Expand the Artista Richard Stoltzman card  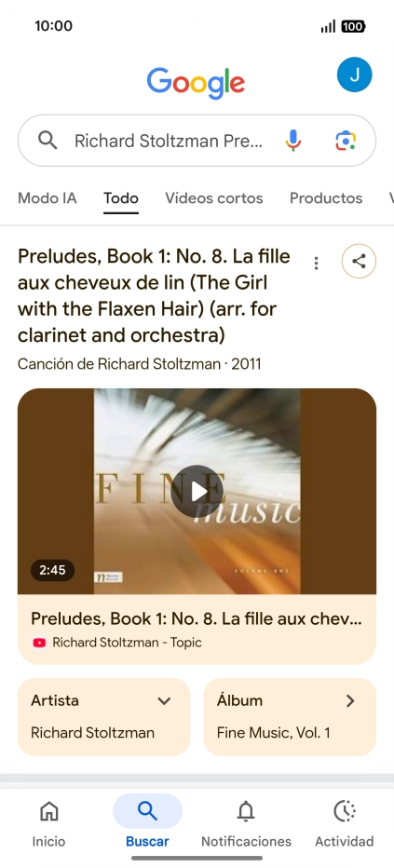(104, 716)
